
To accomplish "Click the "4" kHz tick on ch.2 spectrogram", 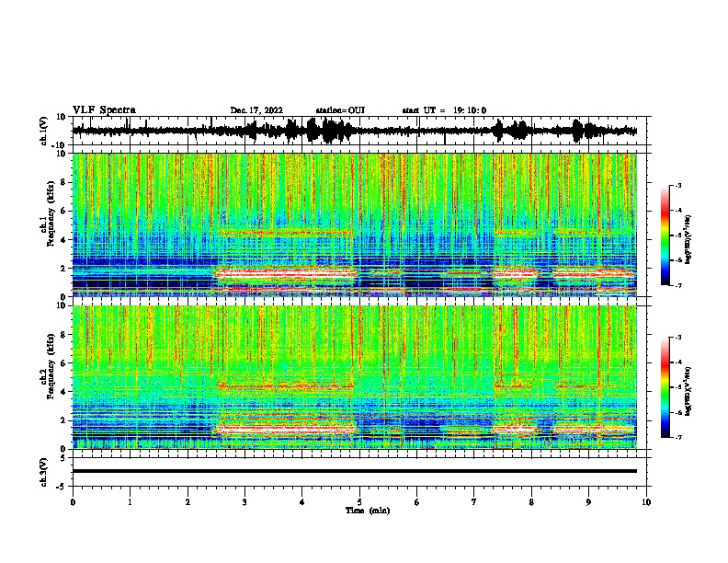I will coord(64,392).
